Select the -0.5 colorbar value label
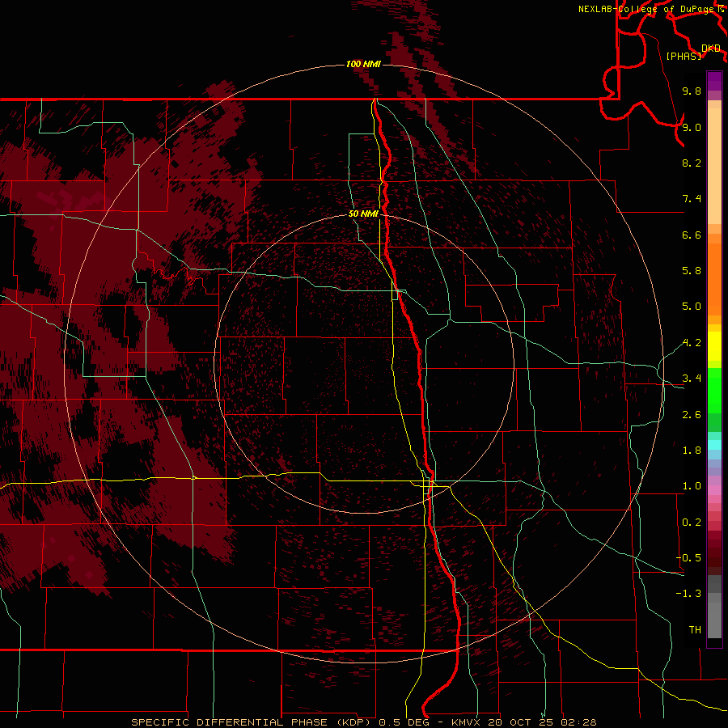The width and height of the screenshot is (728, 728). tap(688, 558)
